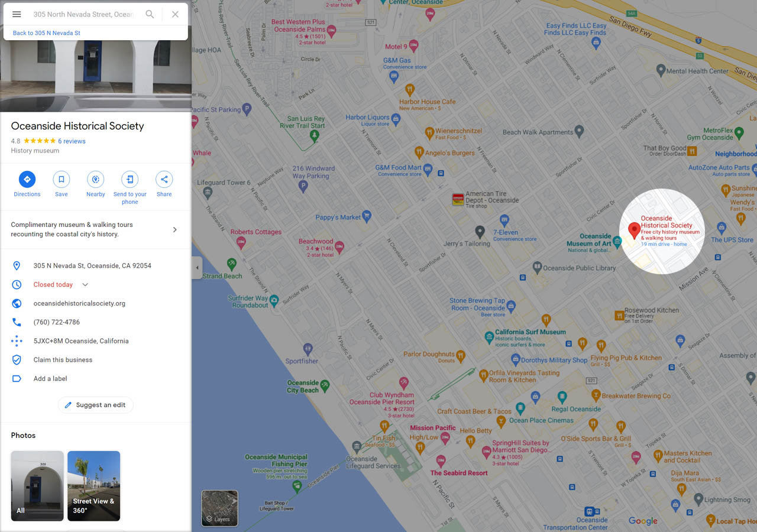Select the Motel 9 hotel marker
The width and height of the screenshot is (757, 532).
click(414, 46)
